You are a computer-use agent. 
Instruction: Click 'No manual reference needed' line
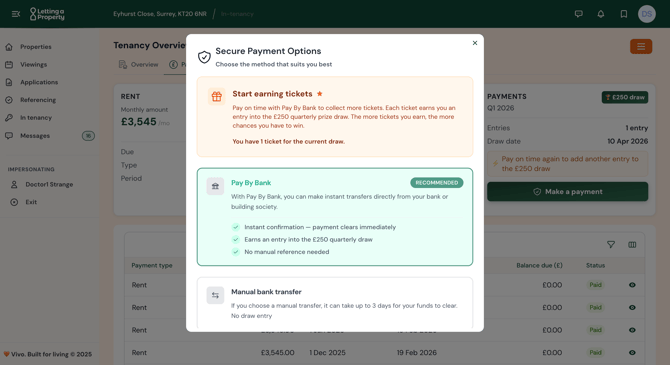coord(287,252)
